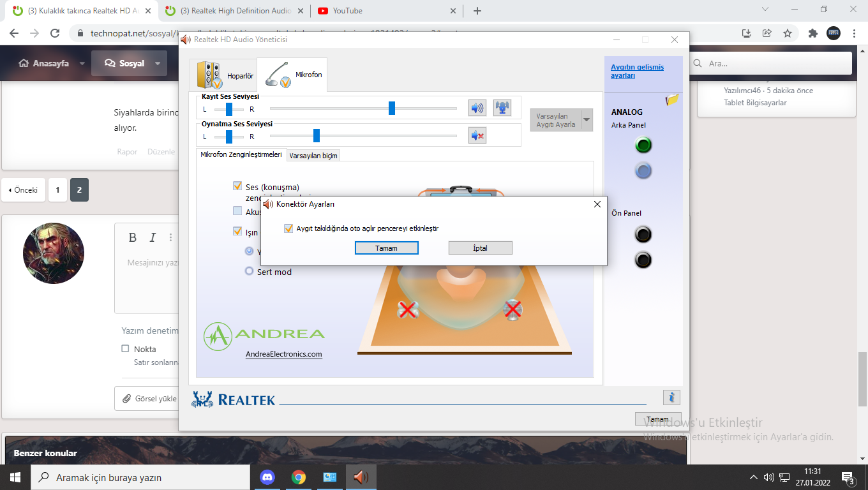Expand the Varsayılan Aygıtı Ayarla dropdown arrow
Viewport: 868px width, 490px height.
pos(587,120)
